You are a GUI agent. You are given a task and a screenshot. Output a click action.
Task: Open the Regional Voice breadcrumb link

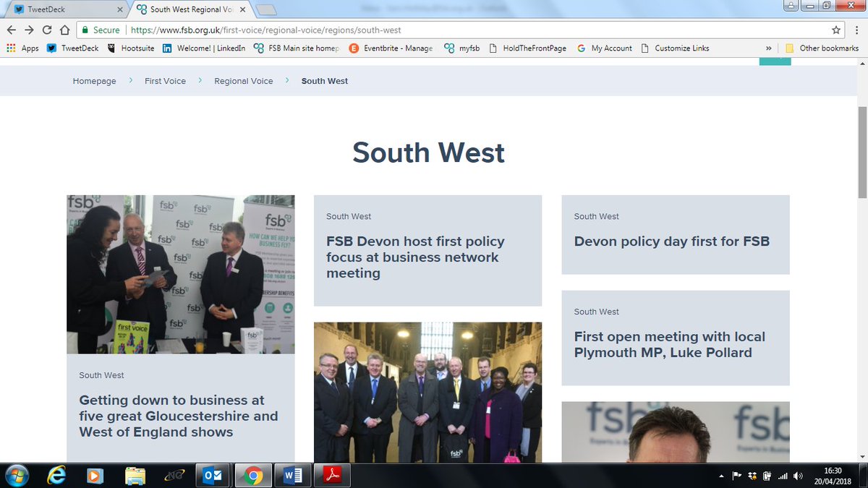tap(244, 81)
